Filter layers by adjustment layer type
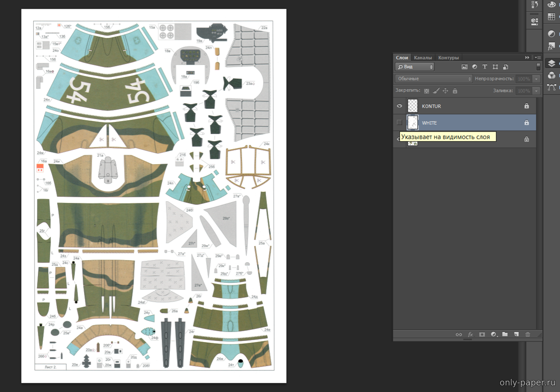The width and height of the screenshot is (560, 392). 474,67
